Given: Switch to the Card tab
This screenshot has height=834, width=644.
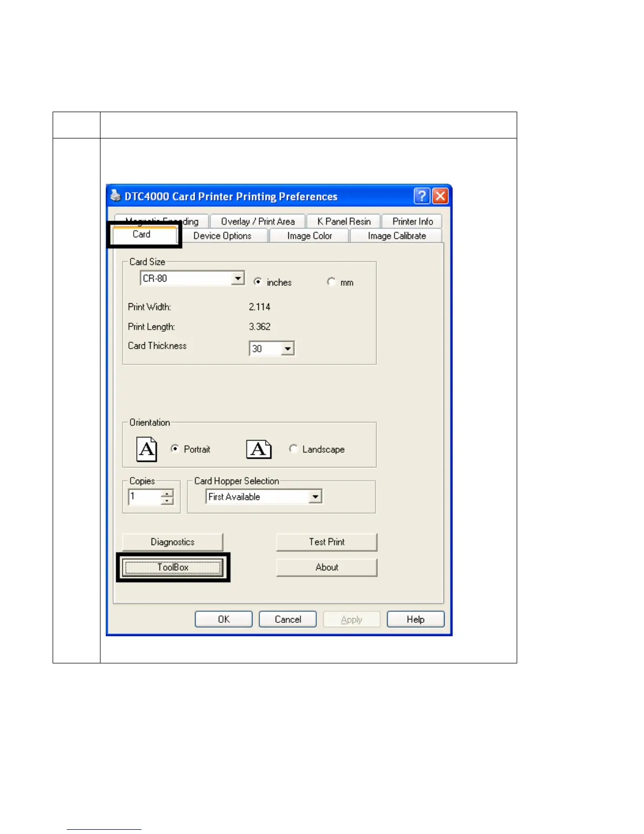Looking at the screenshot, I should 142,234.
